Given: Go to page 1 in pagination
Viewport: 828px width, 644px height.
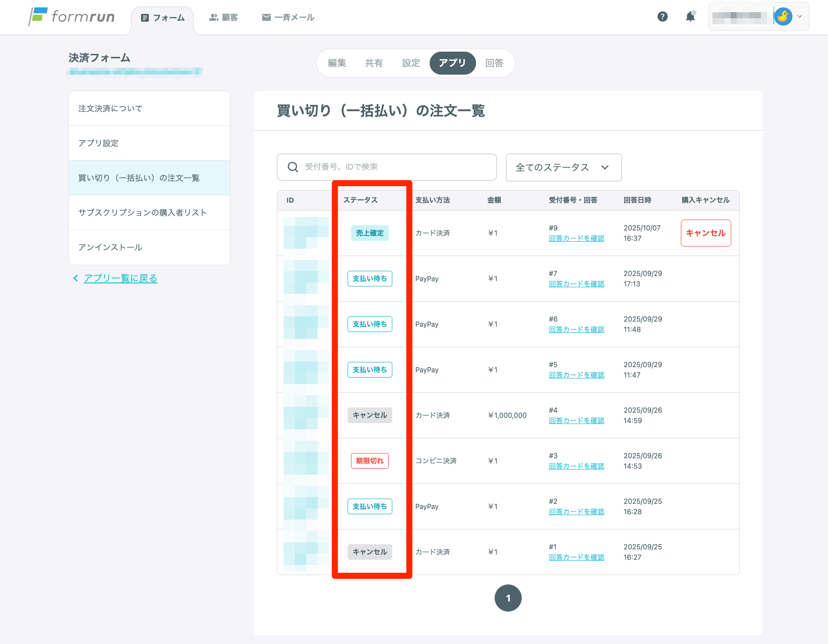Looking at the screenshot, I should pyautogui.click(x=508, y=598).
